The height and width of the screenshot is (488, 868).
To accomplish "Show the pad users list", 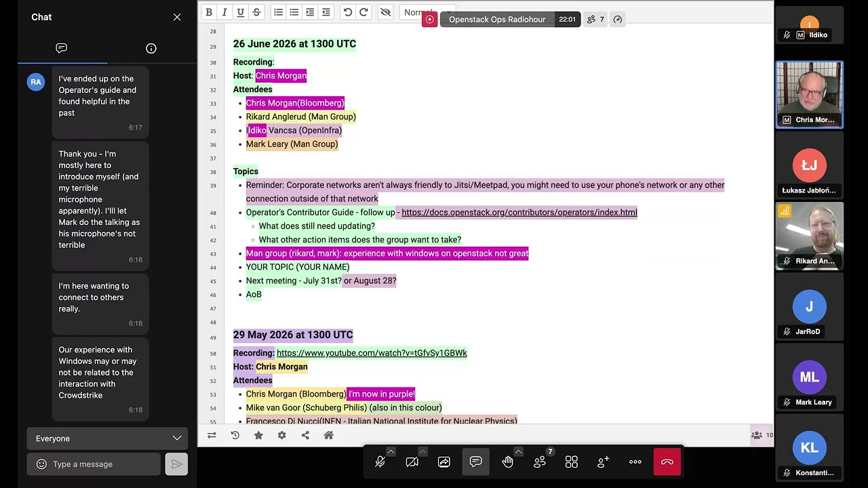I will (x=762, y=435).
